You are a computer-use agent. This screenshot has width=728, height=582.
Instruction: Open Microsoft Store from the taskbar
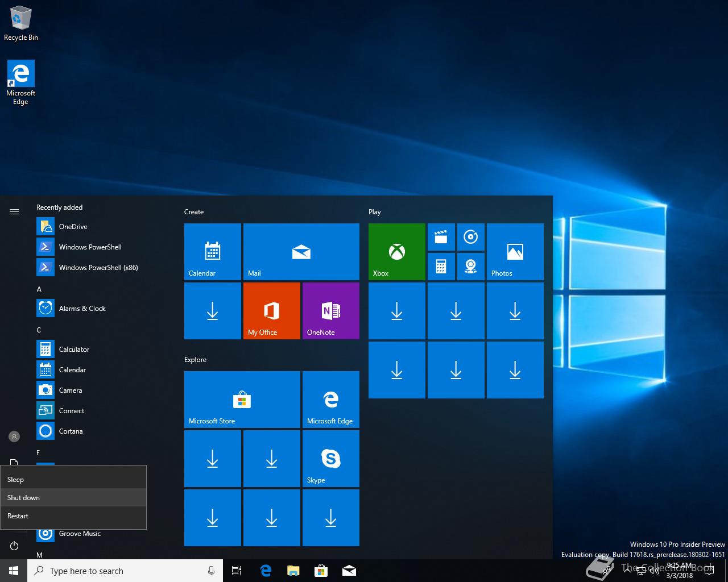point(321,571)
